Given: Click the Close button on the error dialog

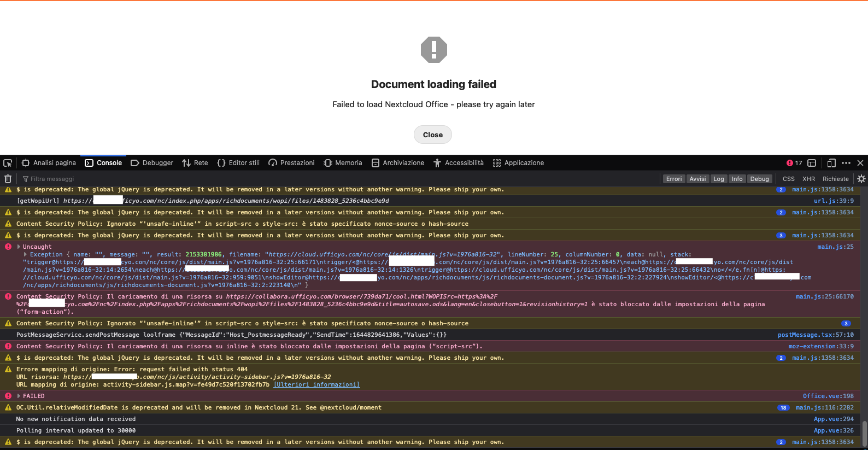Looking at the screenshot, I should (432, 135).
